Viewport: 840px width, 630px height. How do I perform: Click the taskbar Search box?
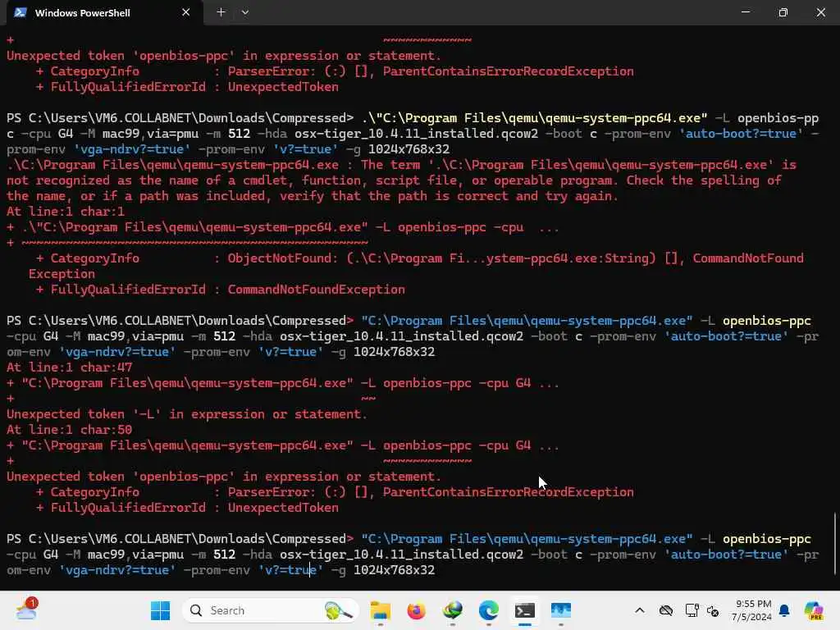pyautogui.click(x=271, y=610)
